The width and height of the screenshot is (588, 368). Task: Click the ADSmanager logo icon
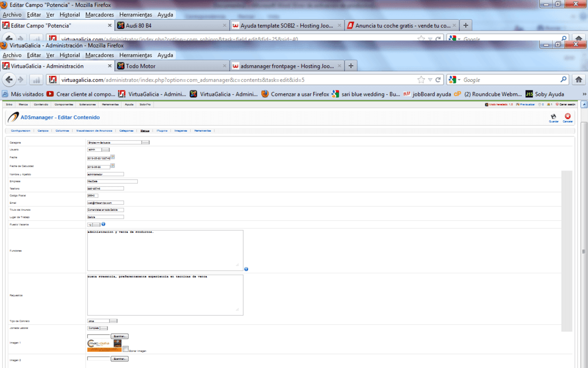tap(13, 117)
